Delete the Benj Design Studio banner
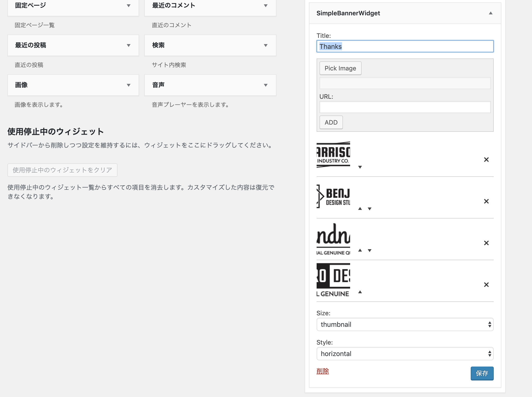 point(486,201)
